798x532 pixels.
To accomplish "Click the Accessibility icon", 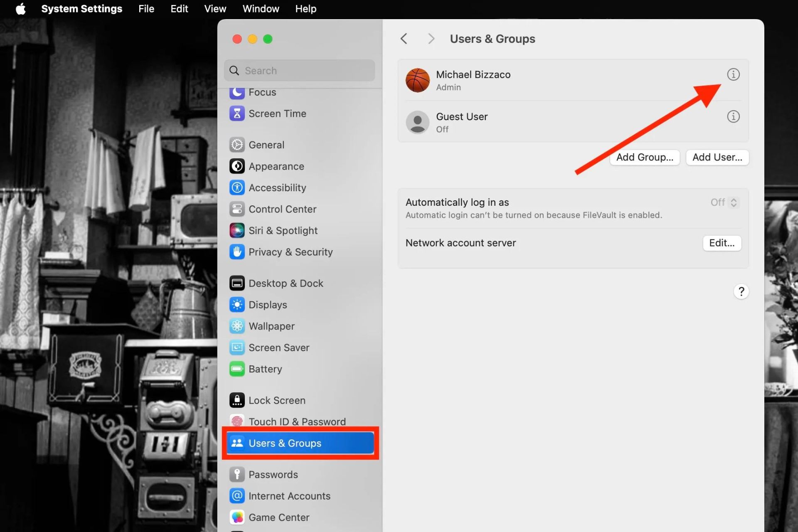I will [x=237, y=187].
